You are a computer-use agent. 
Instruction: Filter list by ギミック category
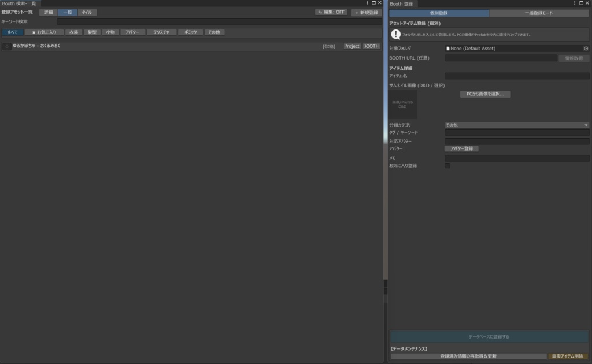pyautogui.click(x=190, y=32)
